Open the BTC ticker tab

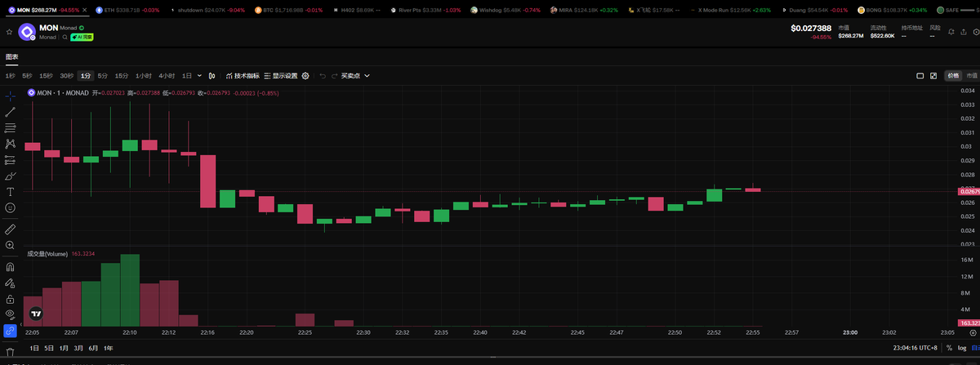click(x=288, y=10)
